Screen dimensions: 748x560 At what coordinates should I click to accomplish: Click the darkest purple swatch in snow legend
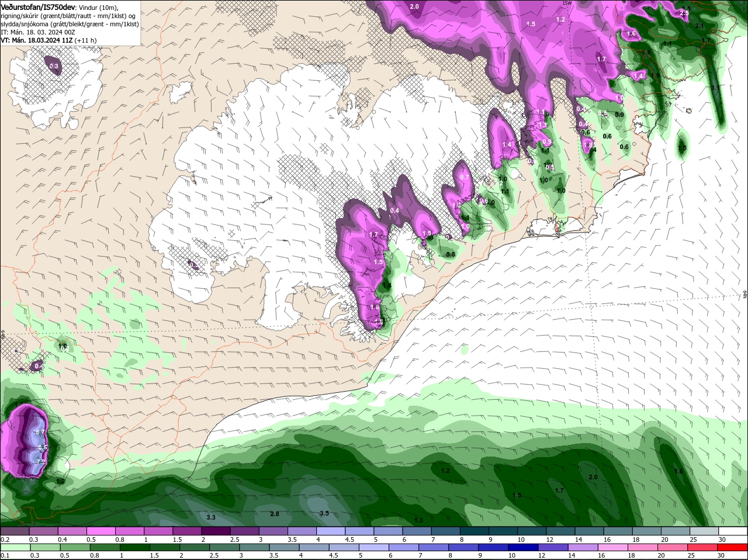tap(216, 531)
